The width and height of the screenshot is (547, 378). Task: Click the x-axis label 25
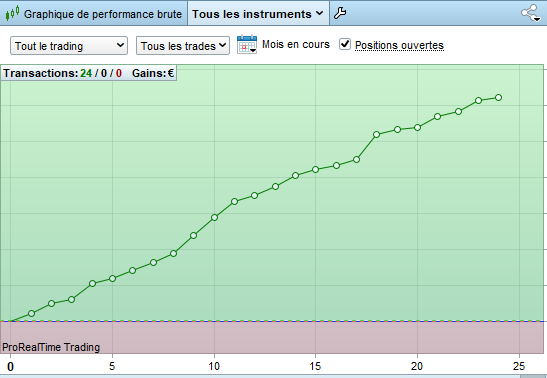(x=519, y=366)
